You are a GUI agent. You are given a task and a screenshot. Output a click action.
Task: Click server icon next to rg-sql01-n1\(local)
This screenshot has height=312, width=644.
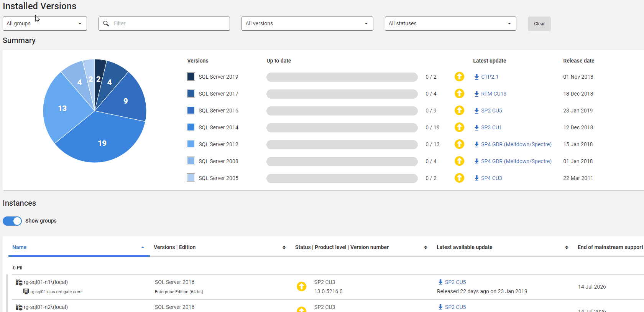[19, 282]
